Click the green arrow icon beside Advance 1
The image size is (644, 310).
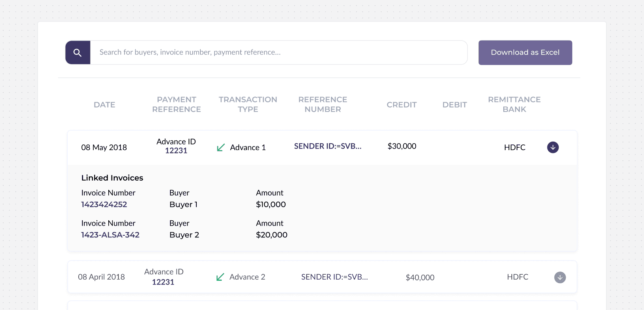(x=221, y=148)
